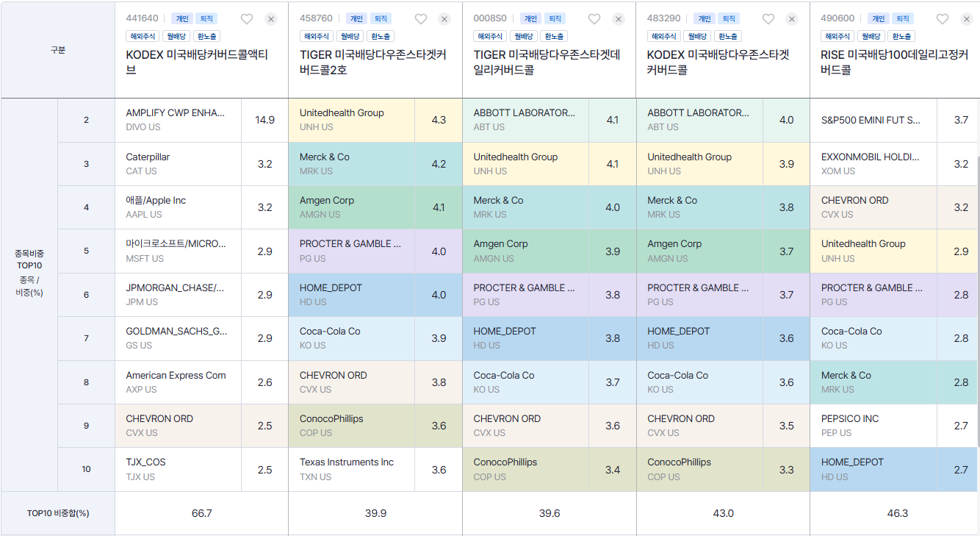Close the KODEX 미국배당다우존스타겟커버드콜 column
Image resolution: width=980 pixels, height=536 pixels.
[792, 19]
